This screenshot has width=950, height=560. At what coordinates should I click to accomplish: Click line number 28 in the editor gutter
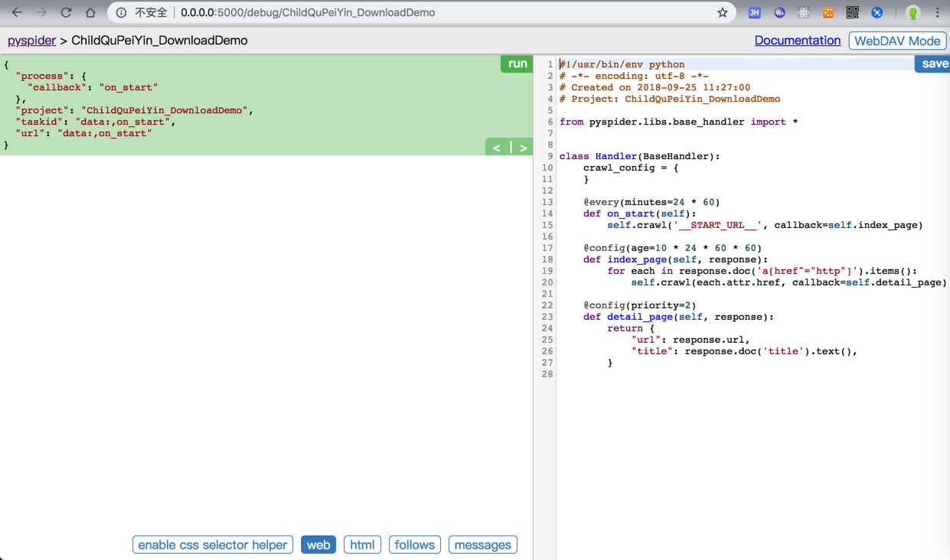tap(547, 374)
